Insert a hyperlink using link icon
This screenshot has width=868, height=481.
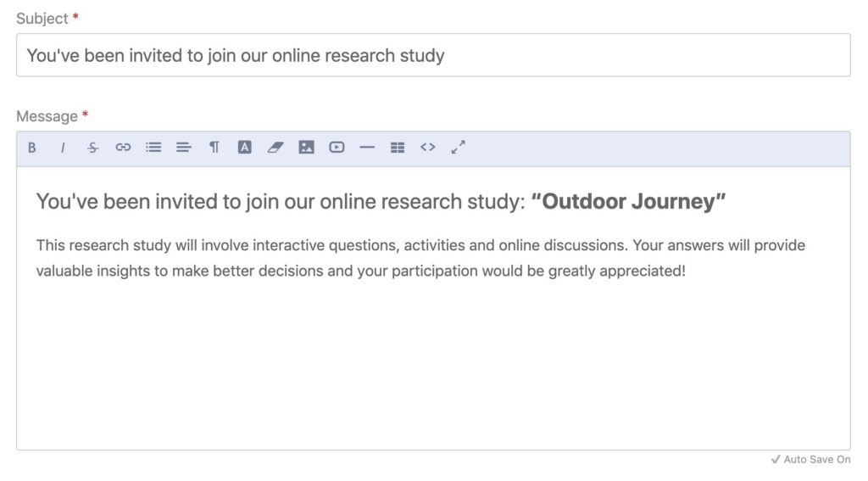[x=123, y=148]
